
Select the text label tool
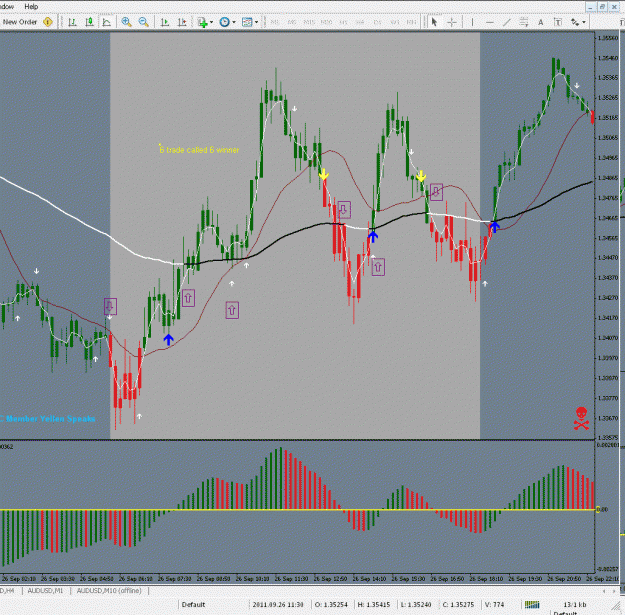click(558, 22)
